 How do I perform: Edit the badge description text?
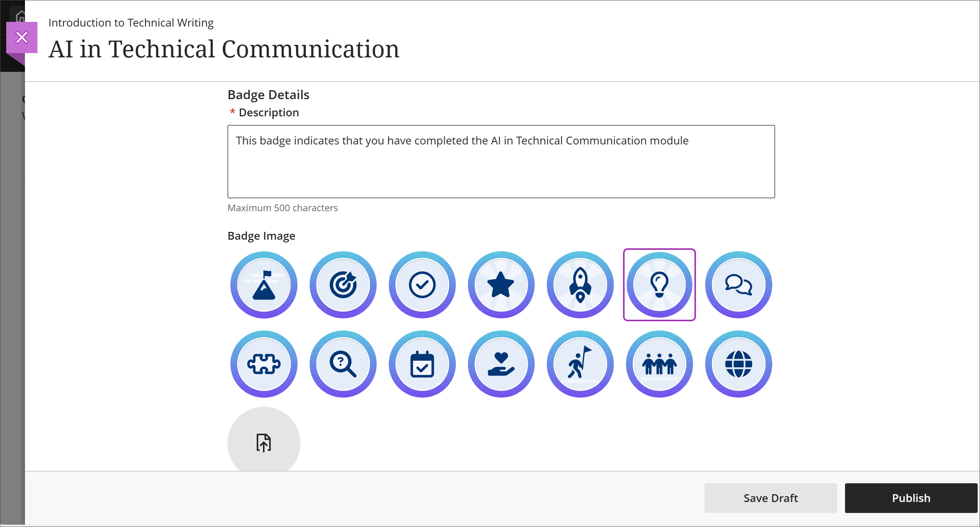[x=501, y=162]
